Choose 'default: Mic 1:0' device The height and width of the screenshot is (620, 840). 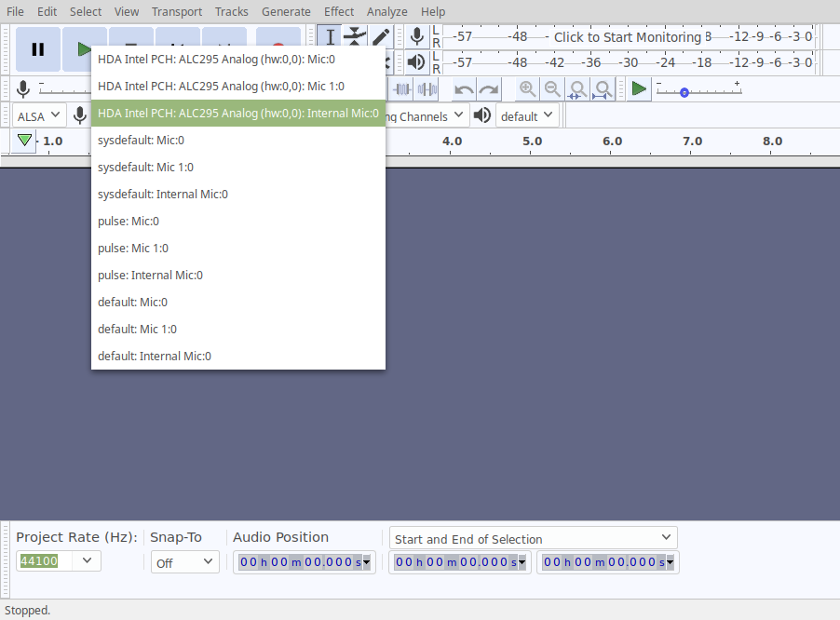(238, 330)
